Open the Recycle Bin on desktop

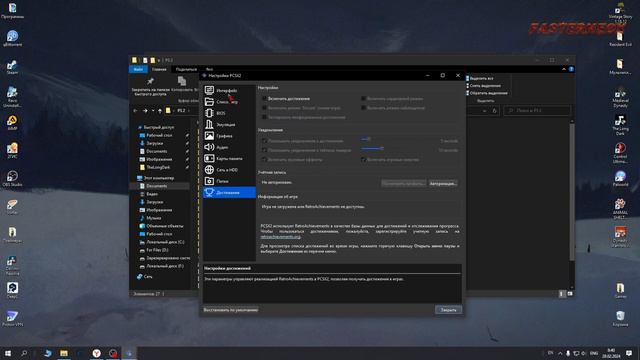point(620,318)
